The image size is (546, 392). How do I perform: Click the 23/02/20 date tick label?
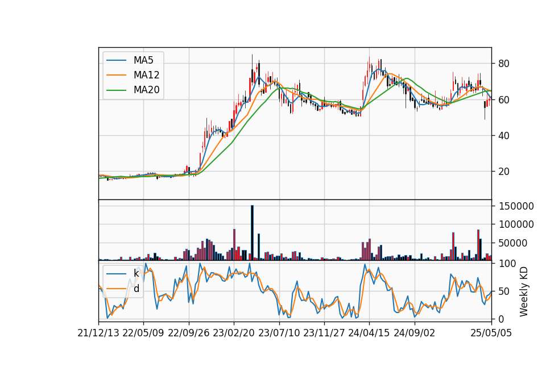(x=234, y=333)
